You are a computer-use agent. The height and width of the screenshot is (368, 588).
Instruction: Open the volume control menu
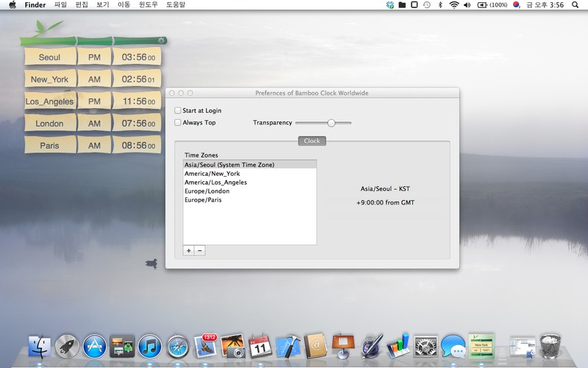tap(467, 5)
